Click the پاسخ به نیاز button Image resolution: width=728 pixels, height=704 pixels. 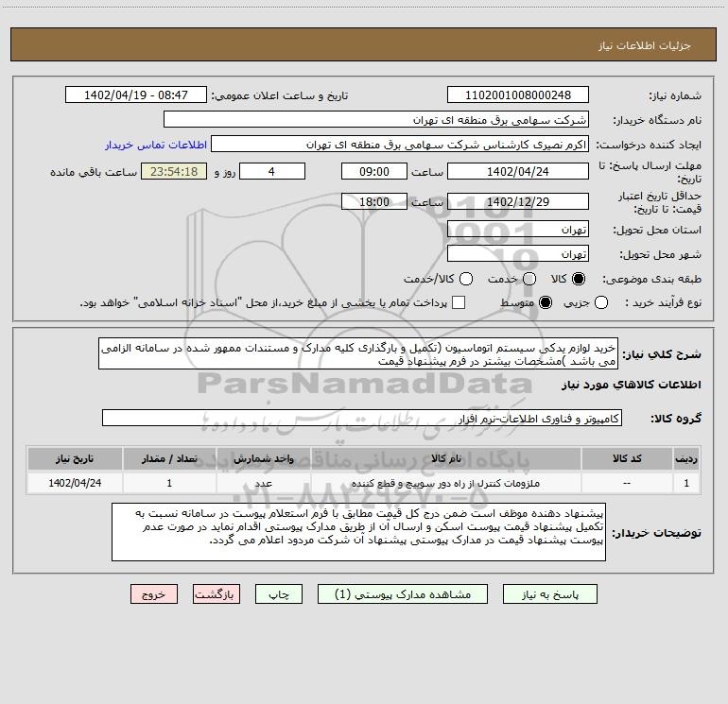pyautogui.click(x=550, y=594)
